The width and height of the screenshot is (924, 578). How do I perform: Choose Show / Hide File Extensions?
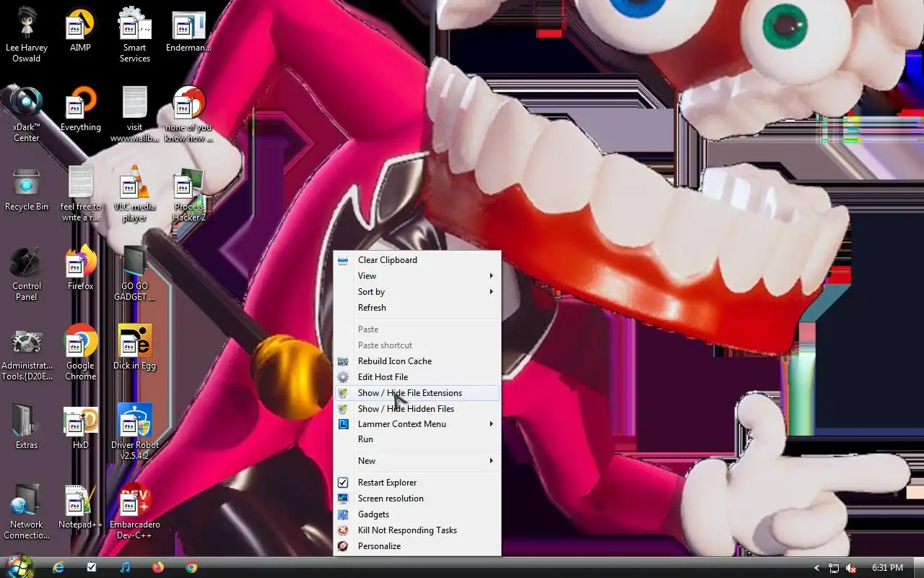417,393
